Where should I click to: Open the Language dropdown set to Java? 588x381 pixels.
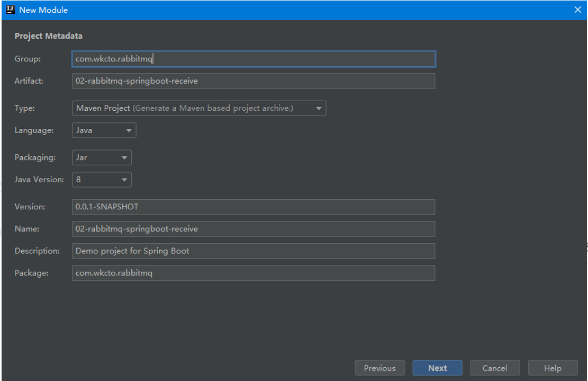pos(104,131)
